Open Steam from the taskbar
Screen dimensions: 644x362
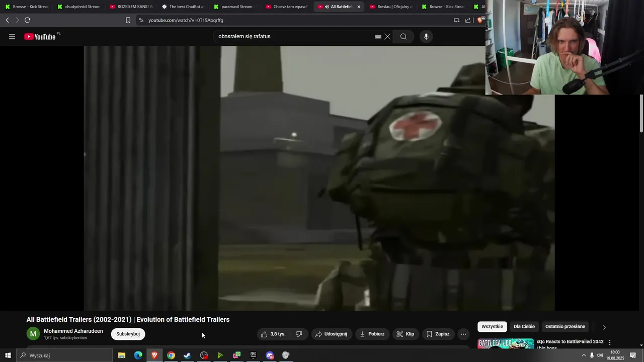187,355
